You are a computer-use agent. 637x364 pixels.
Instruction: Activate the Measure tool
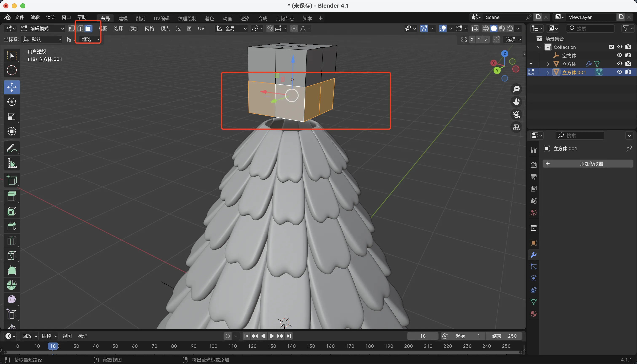[12, 163]
